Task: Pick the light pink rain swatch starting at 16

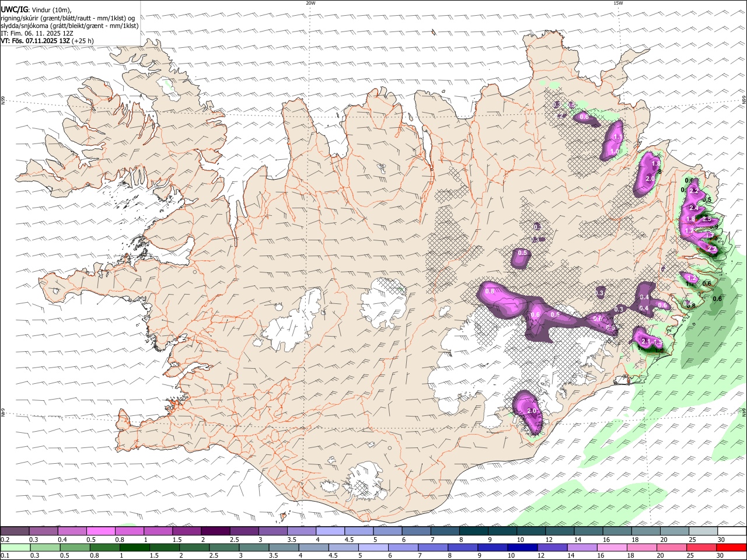Action: coord(612,548)
